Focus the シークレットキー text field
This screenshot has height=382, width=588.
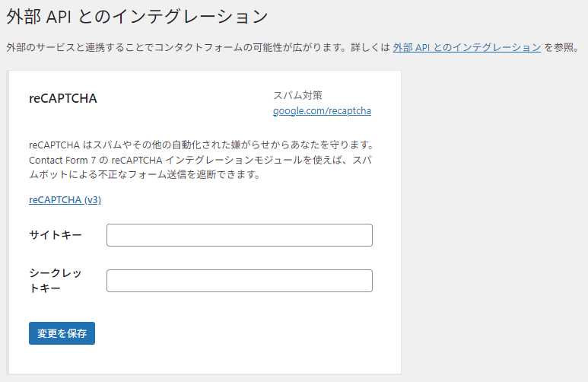[x=240, y=281]
